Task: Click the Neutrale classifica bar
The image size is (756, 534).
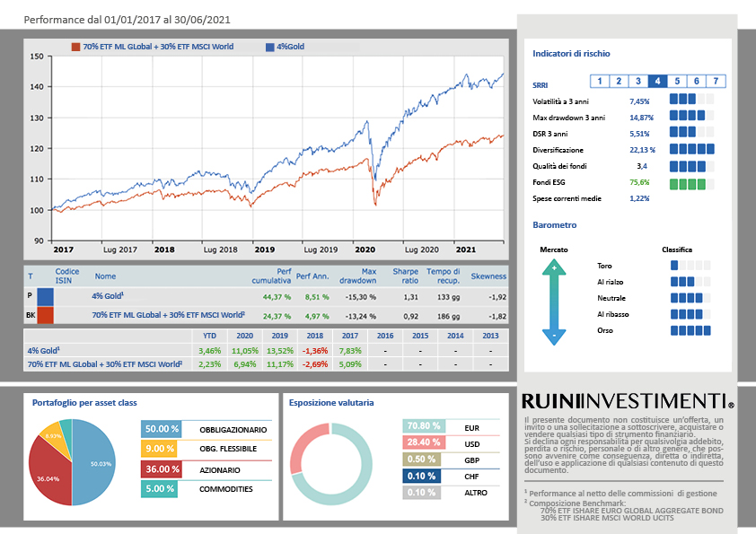Action: tap(690, 298)
